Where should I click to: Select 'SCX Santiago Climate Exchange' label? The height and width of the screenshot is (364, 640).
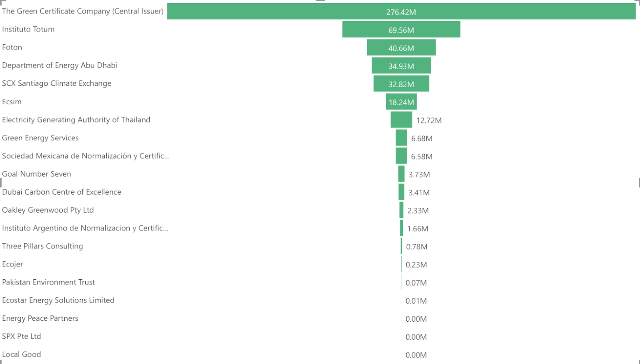57,84
